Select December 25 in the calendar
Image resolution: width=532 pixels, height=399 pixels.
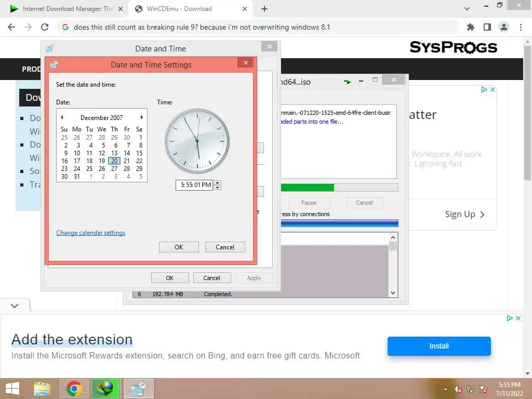(x=89, y=169)
